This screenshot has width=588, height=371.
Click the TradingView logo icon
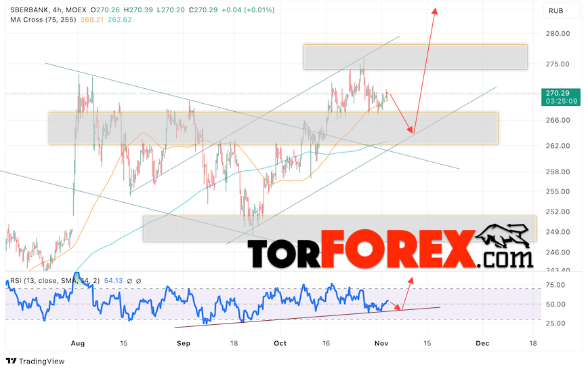point(12,362)
